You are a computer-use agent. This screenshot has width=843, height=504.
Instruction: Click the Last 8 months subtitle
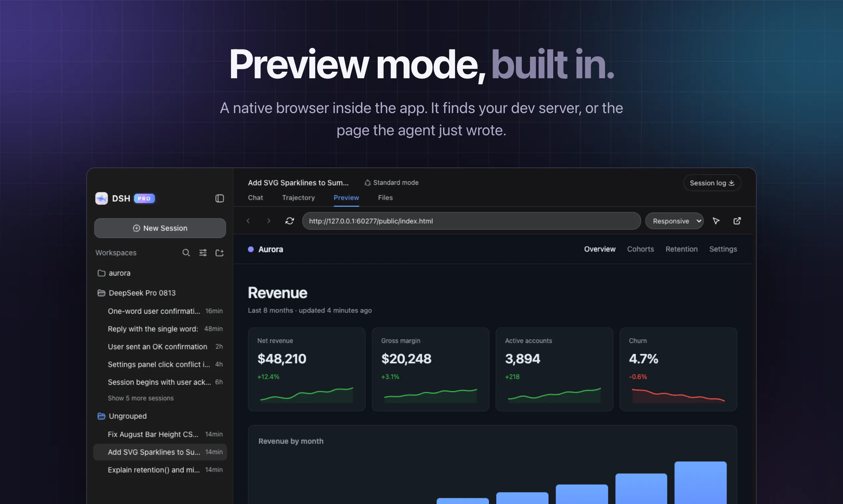pos(310,310)
